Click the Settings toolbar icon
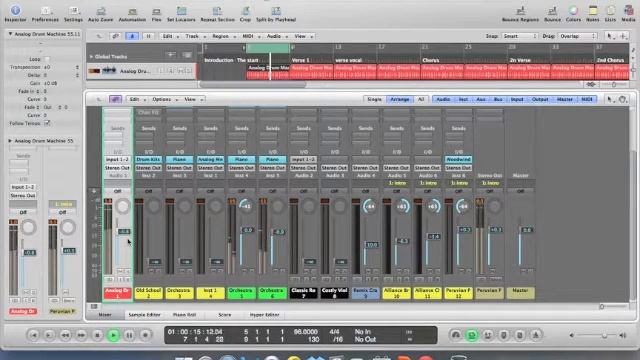Viewport: 640px width, 360px height. [x=73, y=13]
